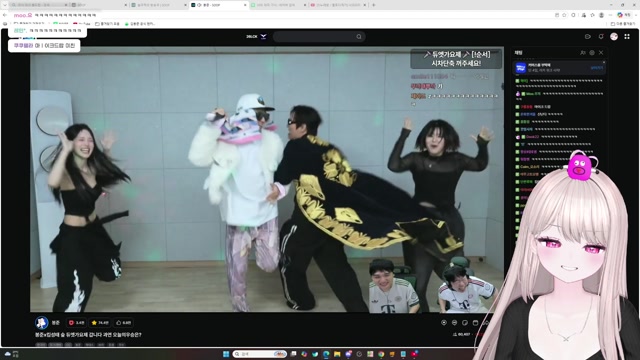640x360 pixels.
Task: Open Microsoft Edge from the taskbar
Action: click(x=326, y=354)
